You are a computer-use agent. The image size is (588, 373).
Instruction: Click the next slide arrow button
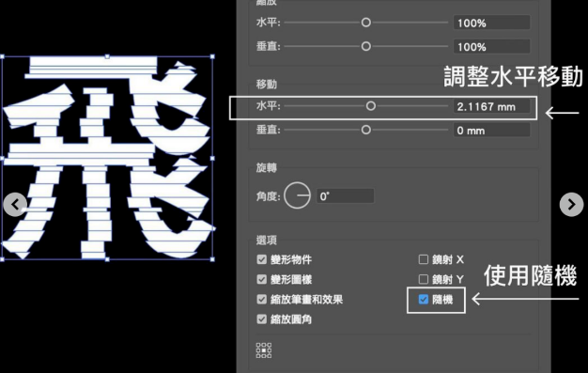pos(571,205)
